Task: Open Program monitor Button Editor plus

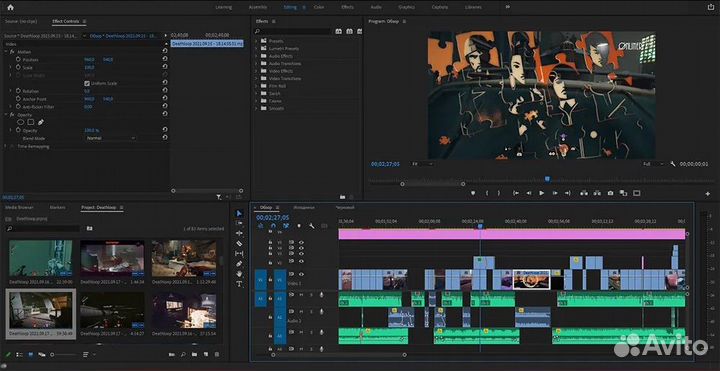Action: (x=708, y=194)
